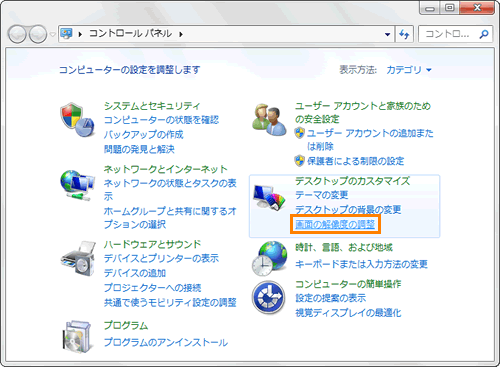Open ユーザー アカウントと家族のための安全設定 heading

tap(363, 112)
